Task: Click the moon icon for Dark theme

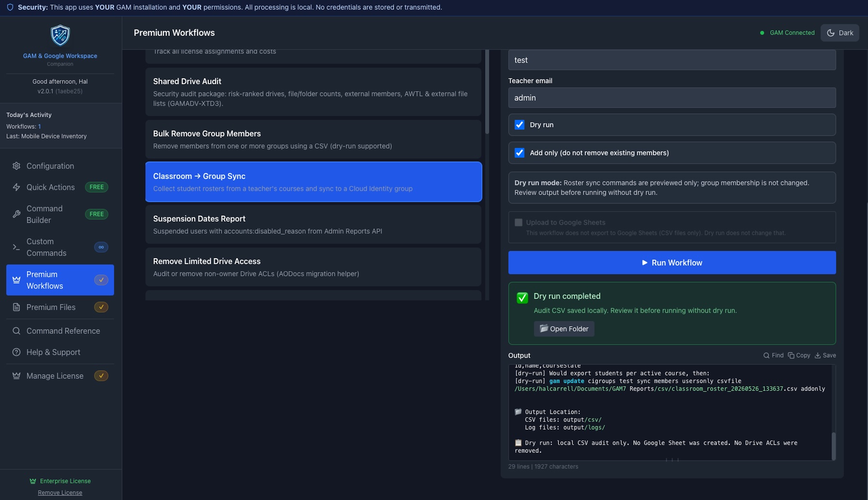Action: (x=831, y=33)
